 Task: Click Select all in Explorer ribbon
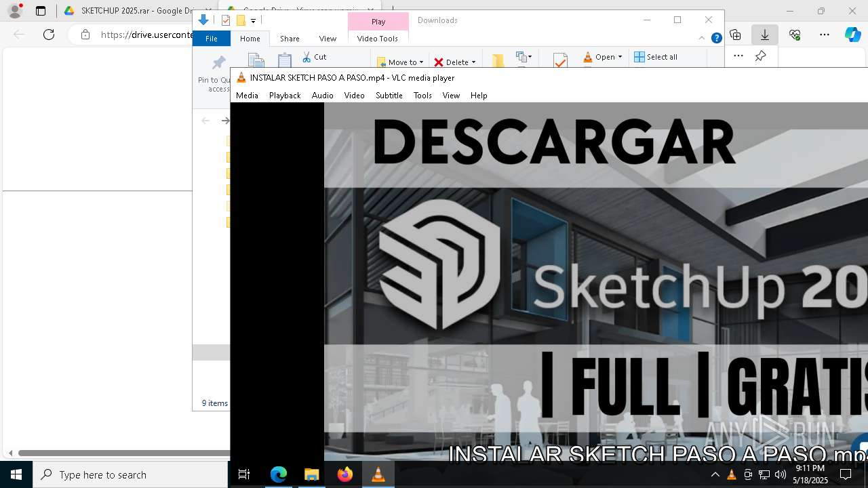click(x=655, y=57)
